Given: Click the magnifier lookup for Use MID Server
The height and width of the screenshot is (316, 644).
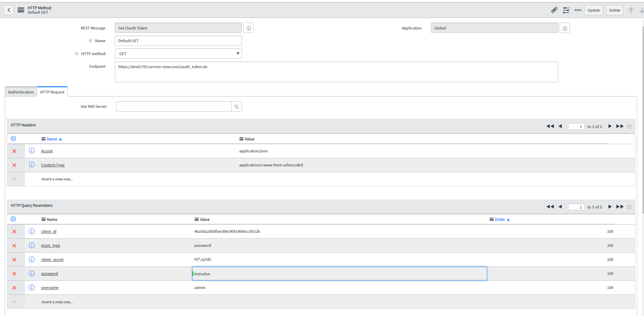Looking at the screenshot, I should 236,106.
